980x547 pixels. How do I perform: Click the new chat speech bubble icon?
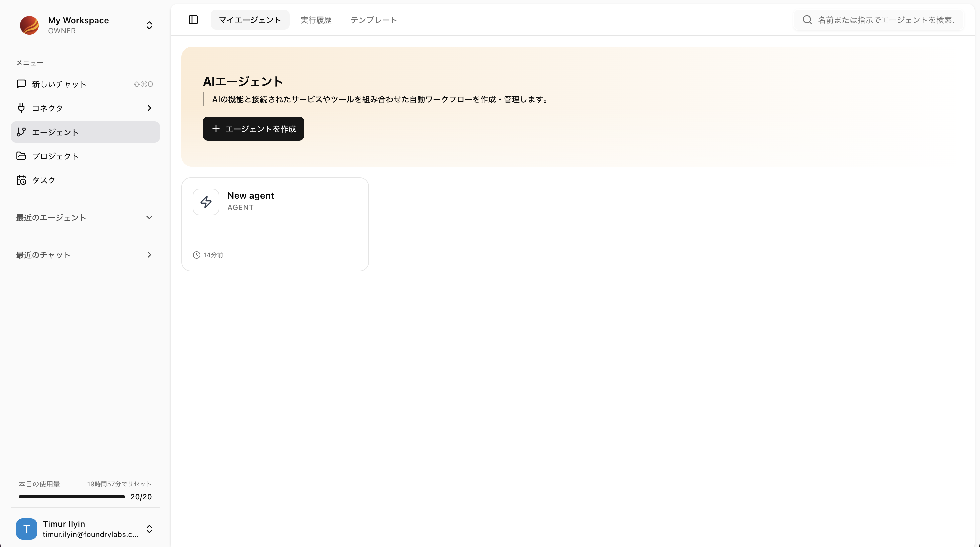coord(21,84)
